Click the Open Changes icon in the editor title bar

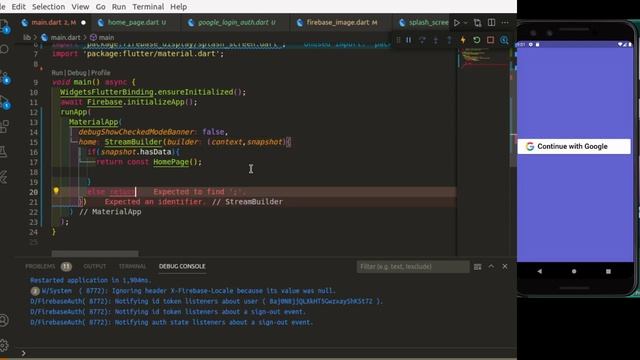pos(477,23)
